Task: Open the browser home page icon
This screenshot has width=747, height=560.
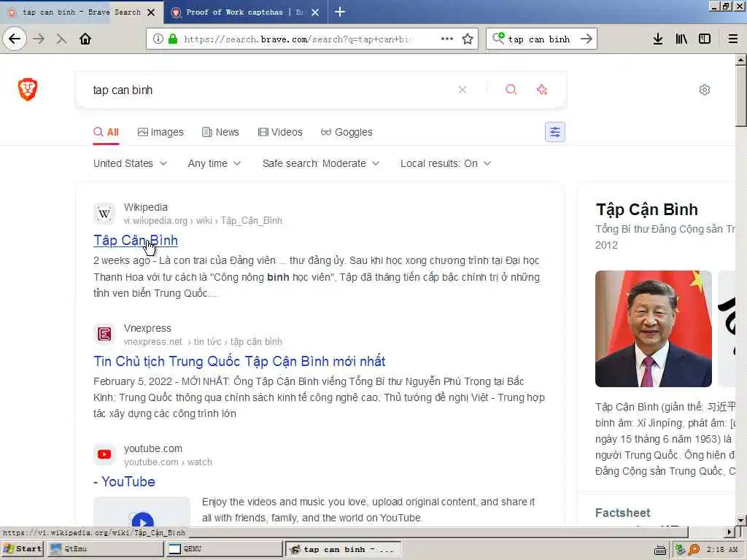Action: 85,39
